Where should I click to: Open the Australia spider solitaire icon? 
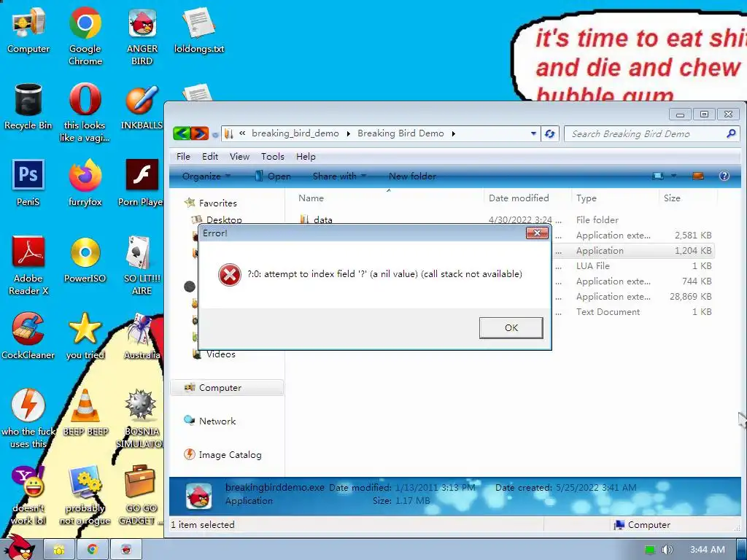click(x=142, y=336)
